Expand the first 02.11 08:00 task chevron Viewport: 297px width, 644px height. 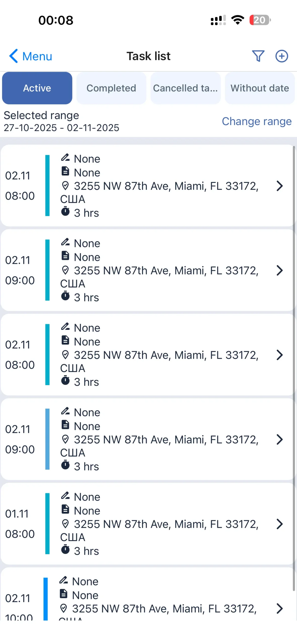point(279,186)
